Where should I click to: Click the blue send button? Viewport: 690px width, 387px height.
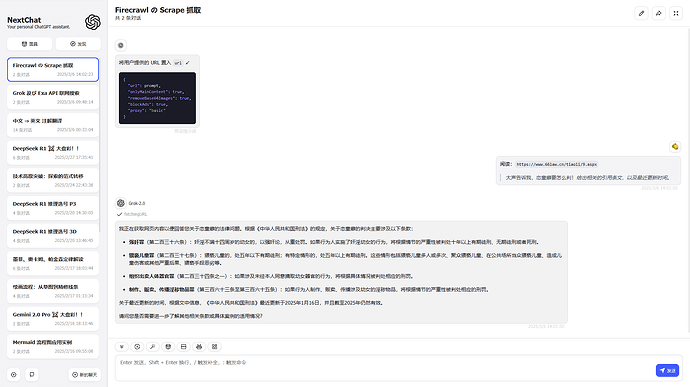click(667, 370)
